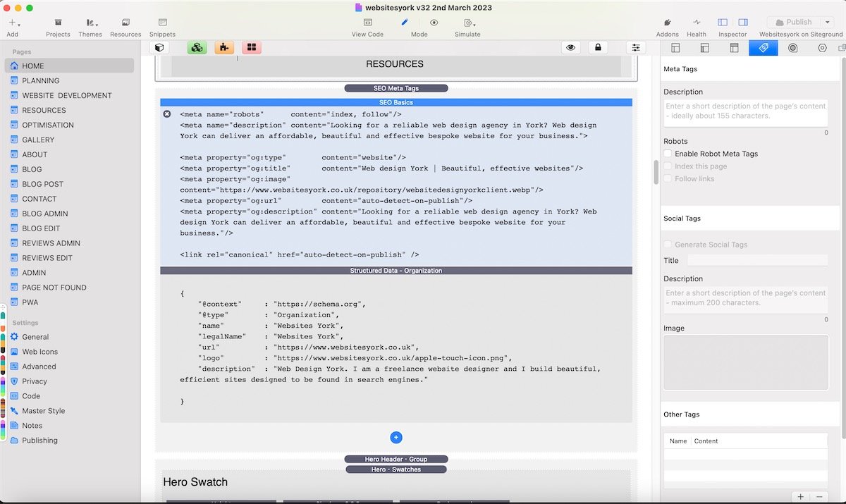Click the black cube Stacks library icon
846x504 pixels.
tap(160, 47)
